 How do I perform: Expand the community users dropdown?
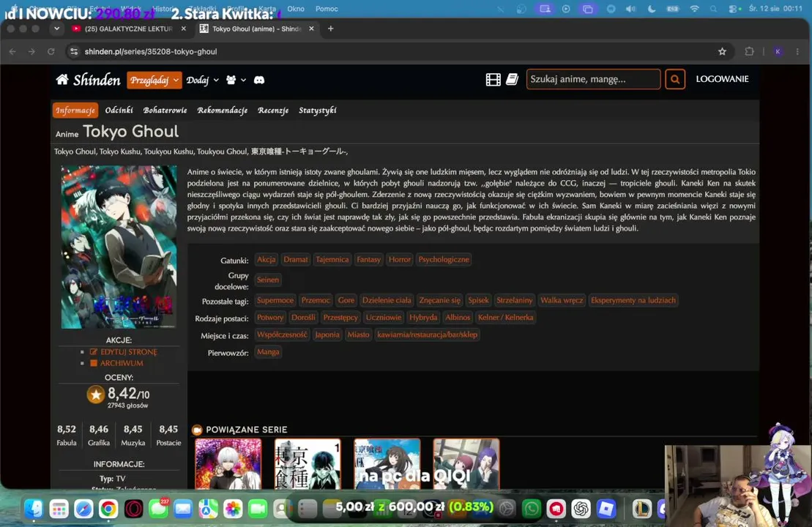click(x=236, y=80)
